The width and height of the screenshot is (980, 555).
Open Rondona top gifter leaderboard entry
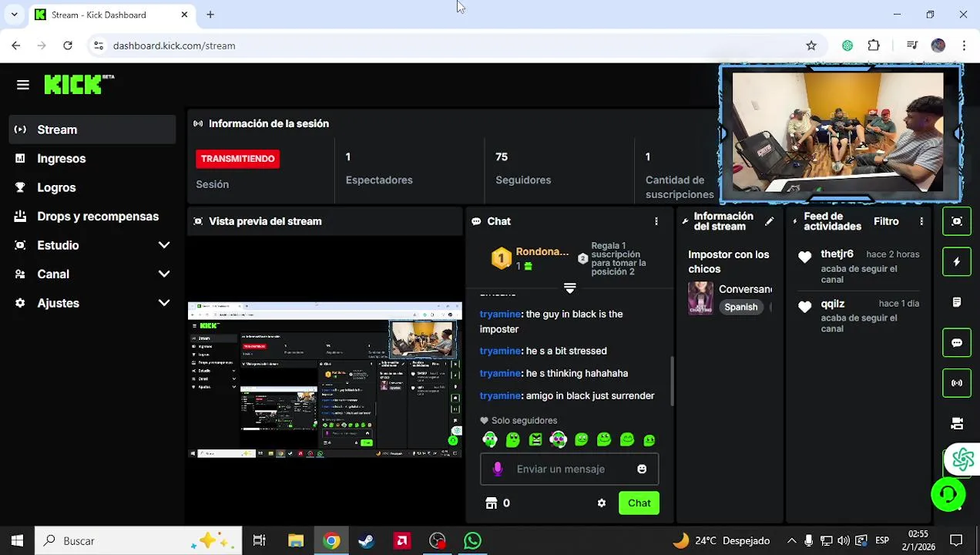pyautogui.click(x=530, y=258)
